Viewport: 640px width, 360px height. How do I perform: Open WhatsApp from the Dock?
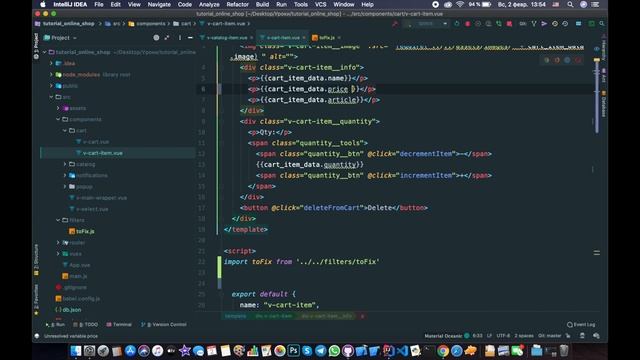(334, 351)
